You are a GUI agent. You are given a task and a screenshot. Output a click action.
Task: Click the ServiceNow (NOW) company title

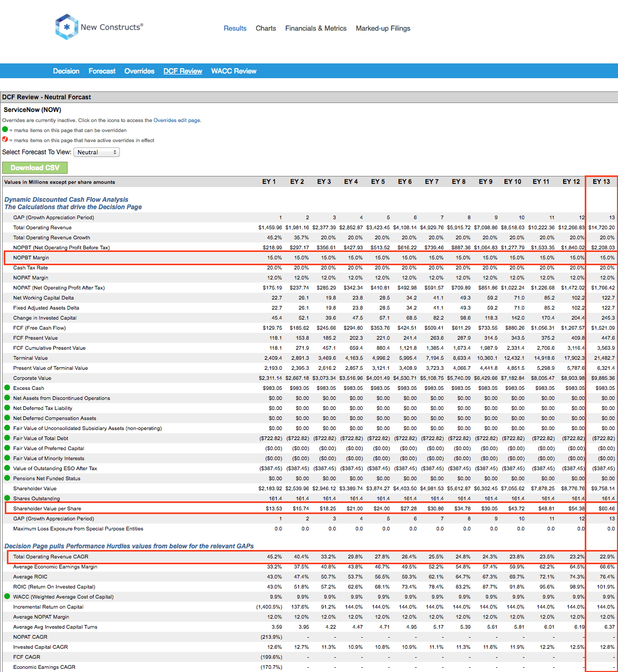[32, 110]
